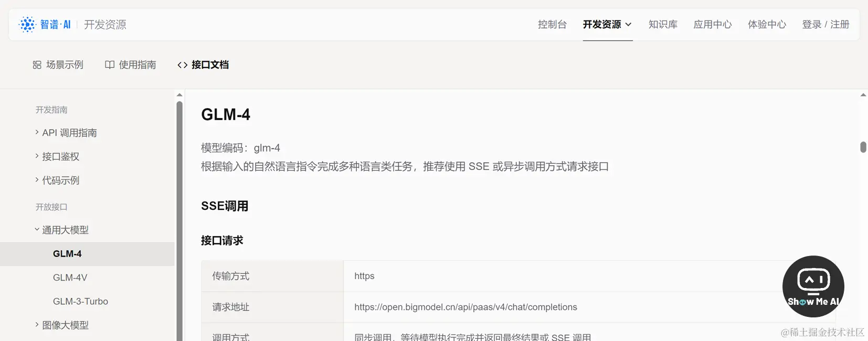This screenshot has height=341, width=868.
Task: Click the 请求地址 table cell
Action: click(x=272, y=307)
